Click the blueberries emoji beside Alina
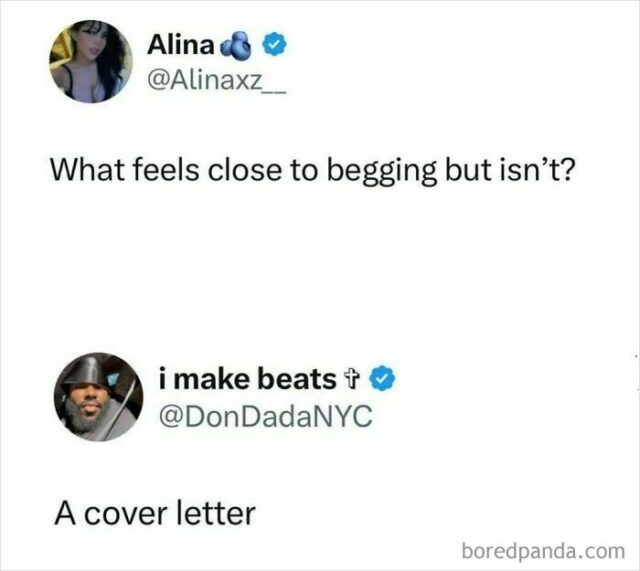 click(236, 45)
